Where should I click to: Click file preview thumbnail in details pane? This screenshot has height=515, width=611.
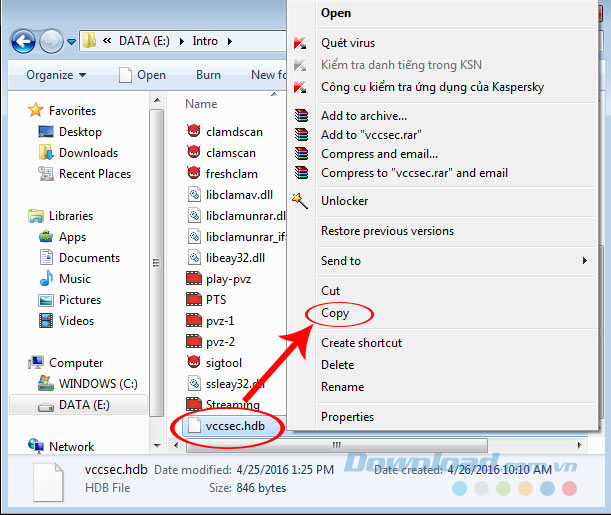pyautogui.click(x=48, y=481)
